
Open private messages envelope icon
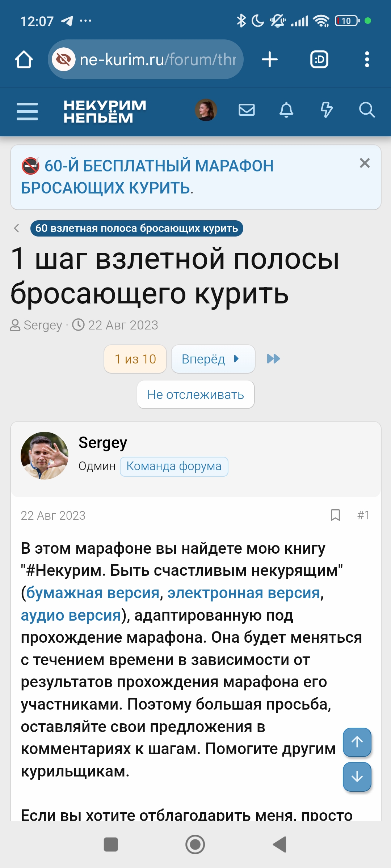[247, 110]
